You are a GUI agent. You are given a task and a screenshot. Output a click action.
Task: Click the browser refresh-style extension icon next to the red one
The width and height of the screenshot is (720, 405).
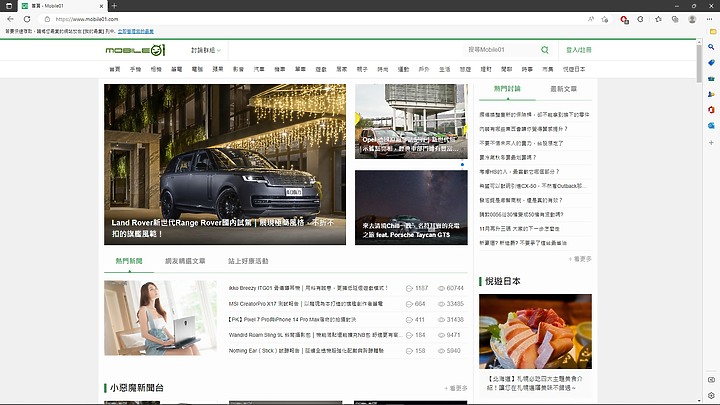641,19
